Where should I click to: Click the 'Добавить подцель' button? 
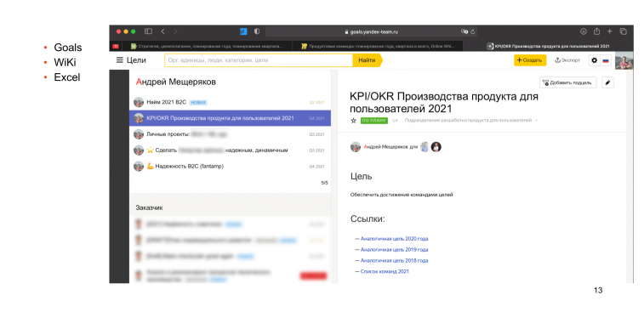(568, 82)
